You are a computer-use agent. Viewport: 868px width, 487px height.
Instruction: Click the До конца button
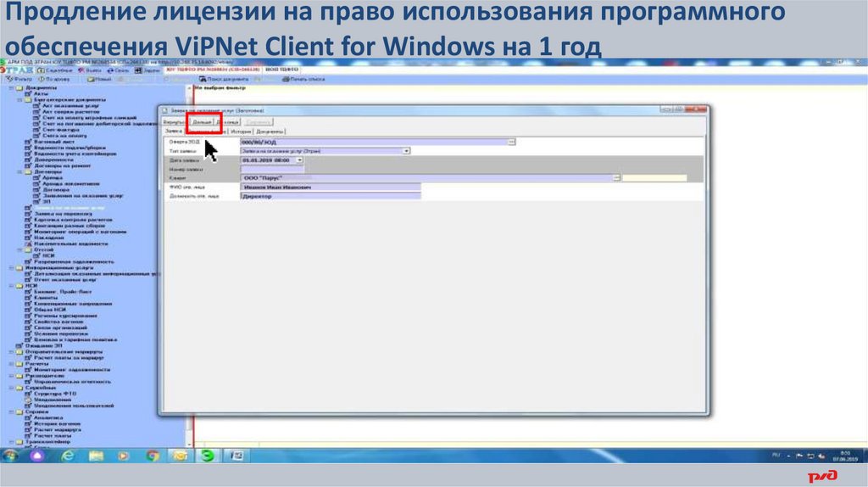227,122
